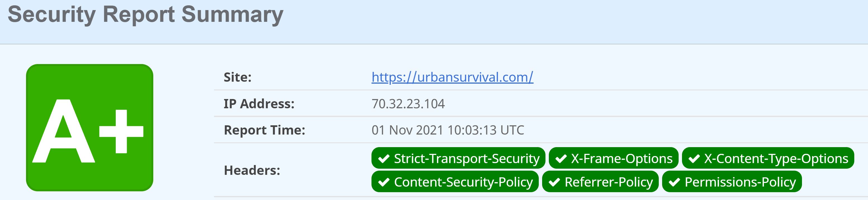Viewport: 868px width, 200px height.
Task: Click the checkmark icon on Referrer-Policy
Action: point(554,182)
